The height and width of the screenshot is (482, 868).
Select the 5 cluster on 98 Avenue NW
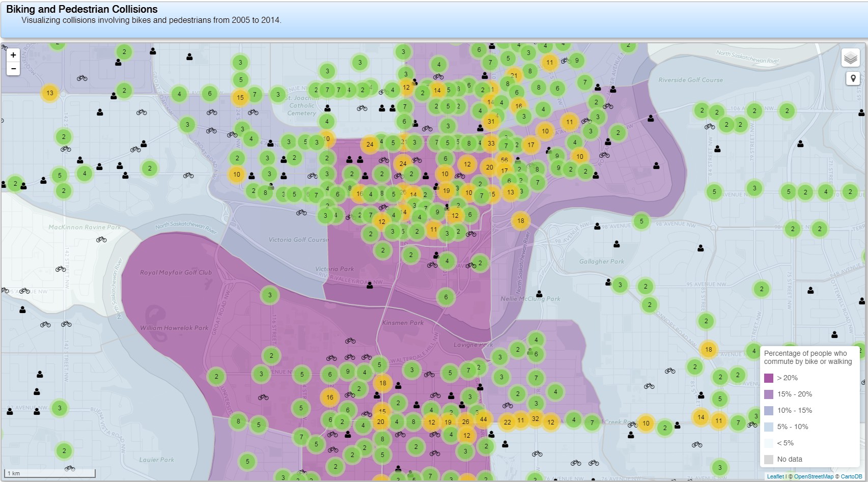coord(641,221)
